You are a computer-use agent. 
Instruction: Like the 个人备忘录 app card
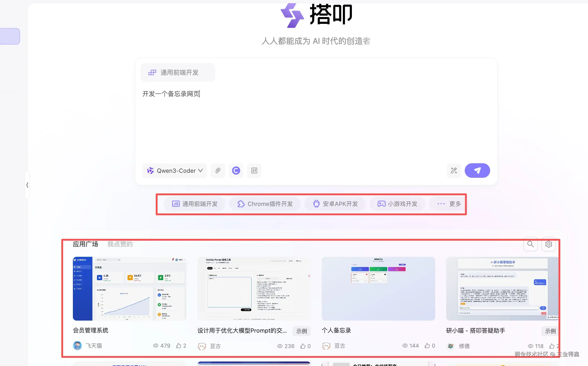427,346
